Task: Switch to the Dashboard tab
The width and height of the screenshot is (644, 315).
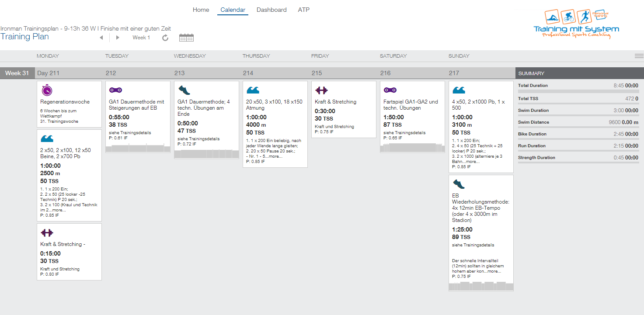Action: click(272, 10)
